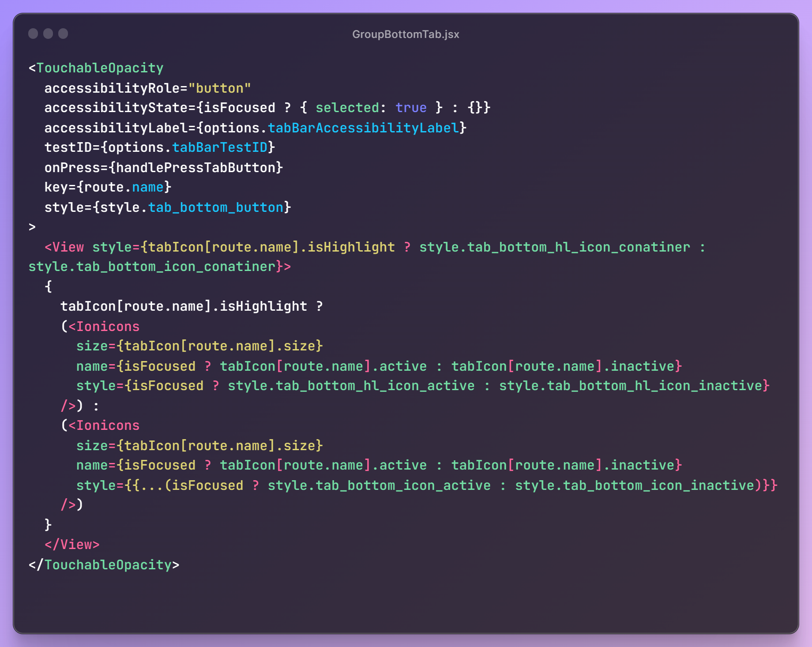Click style.tab_bottom_icon_conatiner}> line

point(160,267)
